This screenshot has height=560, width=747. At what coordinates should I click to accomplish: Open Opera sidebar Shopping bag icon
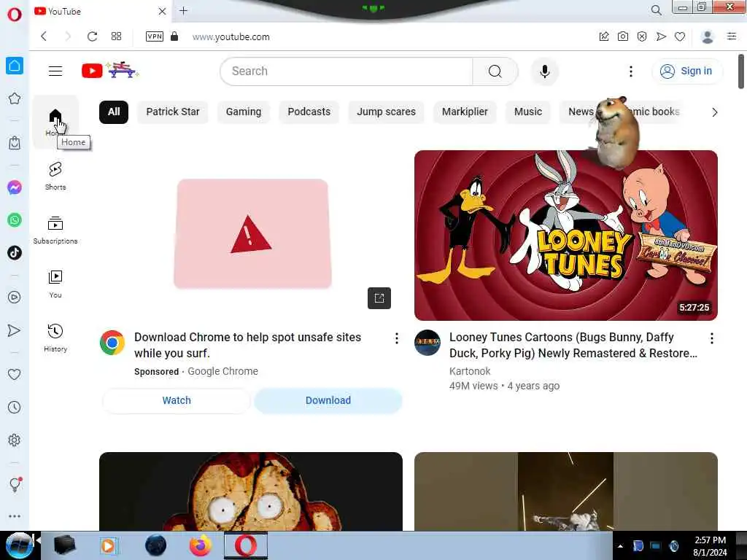(15, 142)
